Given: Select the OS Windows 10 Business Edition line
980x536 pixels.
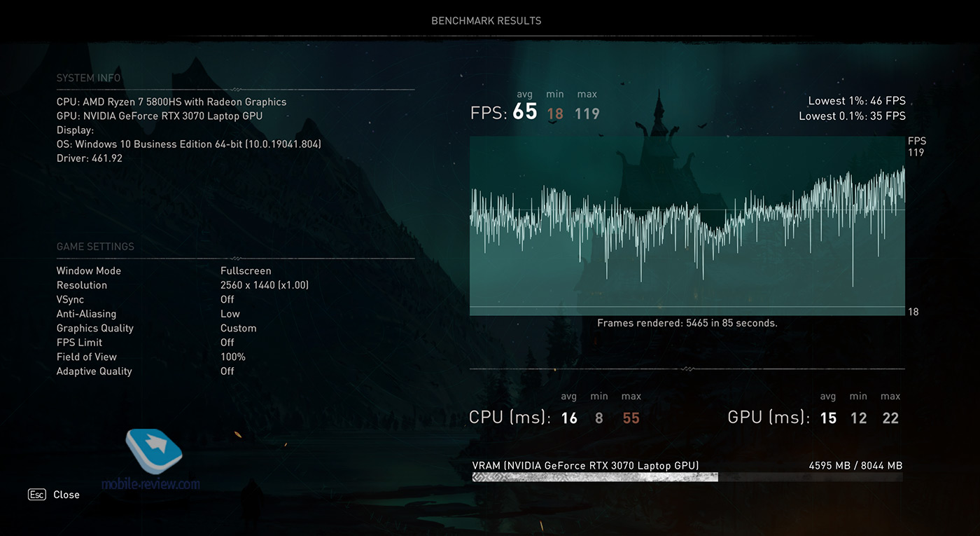Looking at the screenshot, I should coord(189,144).
